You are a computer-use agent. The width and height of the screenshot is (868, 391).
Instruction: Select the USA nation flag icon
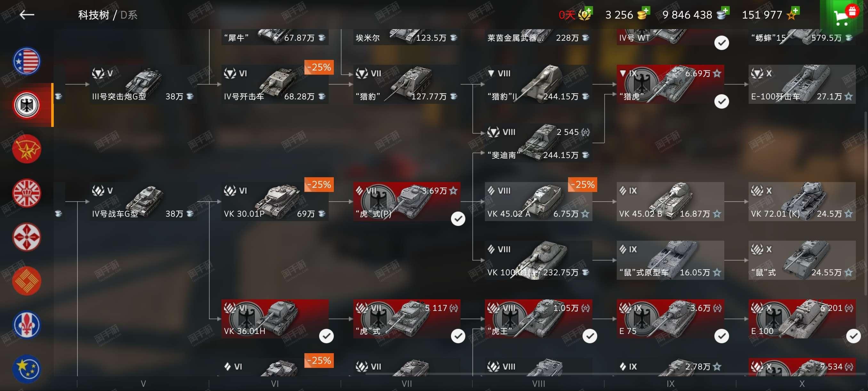(x=27, y=61)
